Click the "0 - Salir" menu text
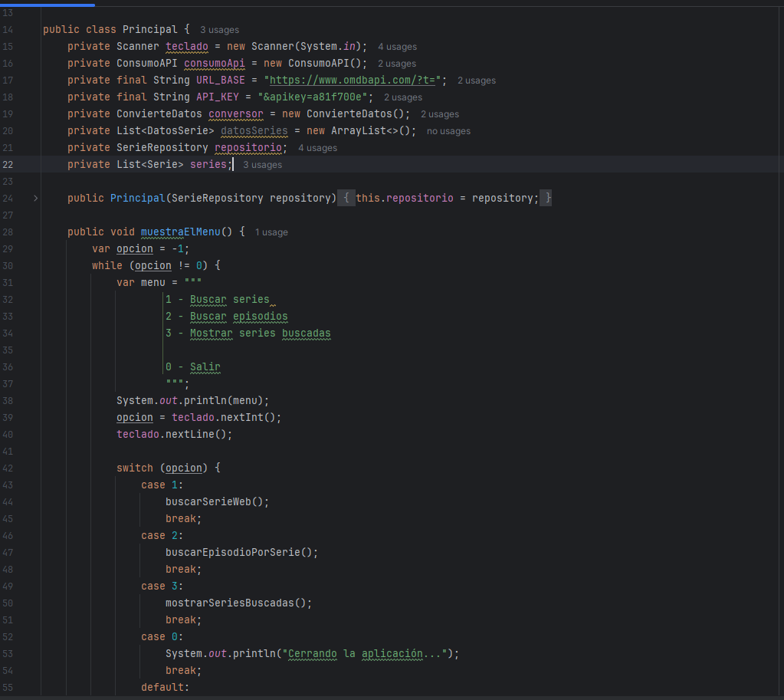The width and height of the screenshot is (784, 700). tap(193, 366)
